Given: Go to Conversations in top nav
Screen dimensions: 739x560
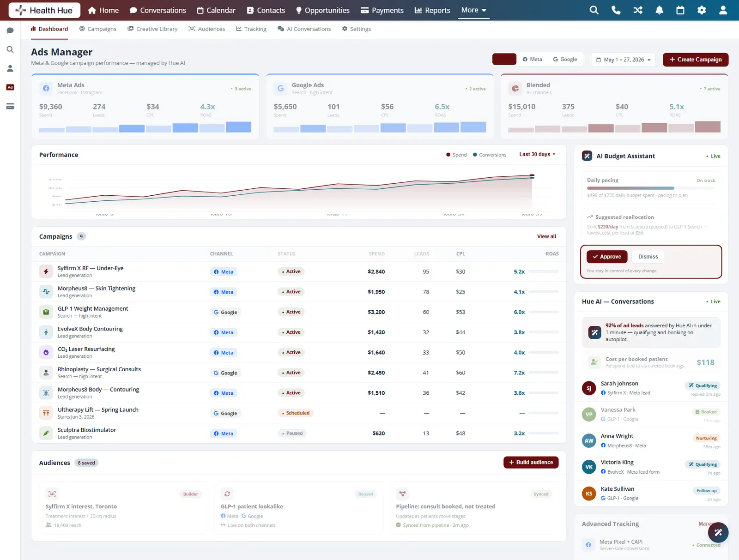Looking at the screenshot, I should coord(158,10).
